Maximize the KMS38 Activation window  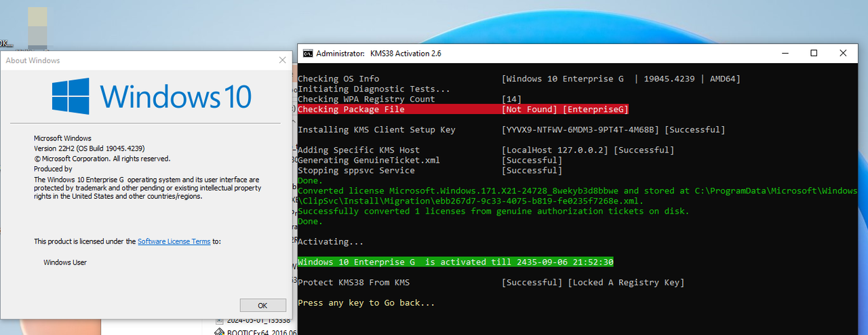coord(814,53)
